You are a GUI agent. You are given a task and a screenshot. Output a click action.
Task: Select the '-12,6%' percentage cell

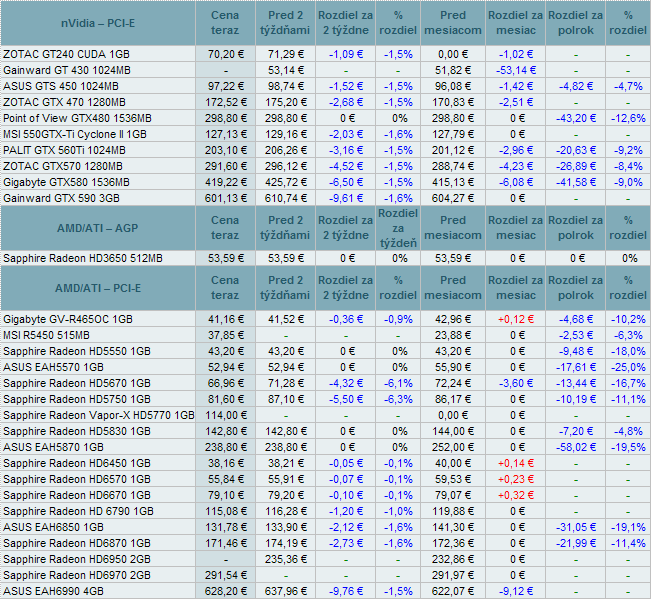click(x=628, y=118)
